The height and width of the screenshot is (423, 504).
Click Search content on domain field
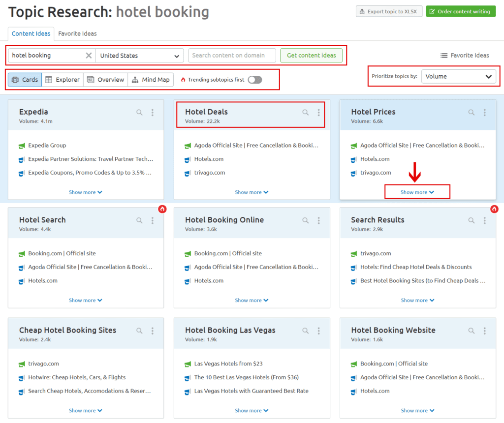click(x=232, y=55)
